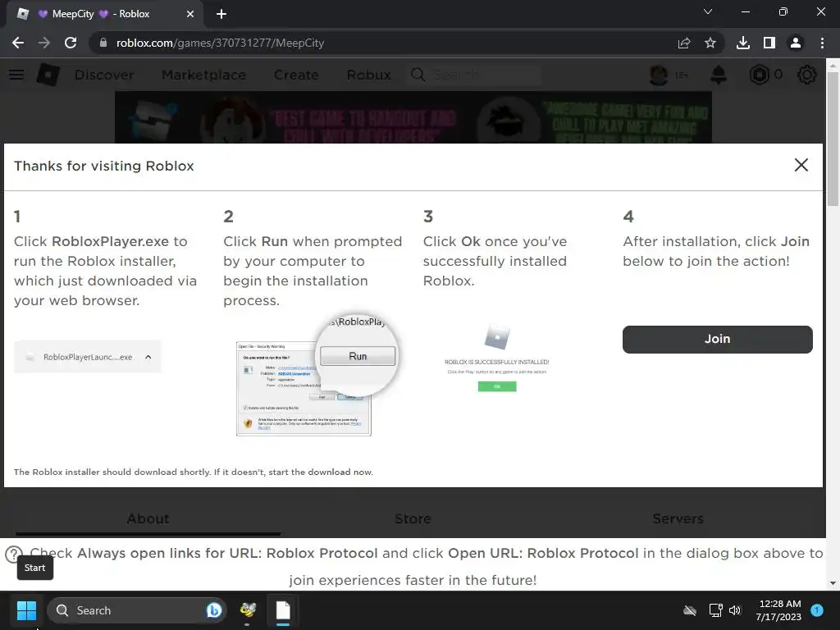Open the tab search chevron in title bar
Image resolution: width=840 pixels, height=630 pixels.
[x=708, y=11]
